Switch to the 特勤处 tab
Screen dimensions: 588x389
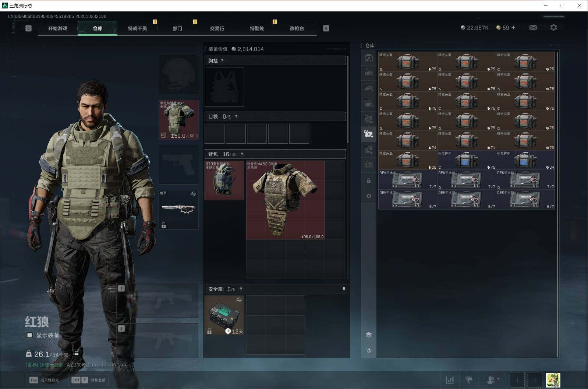coord(257,28)
